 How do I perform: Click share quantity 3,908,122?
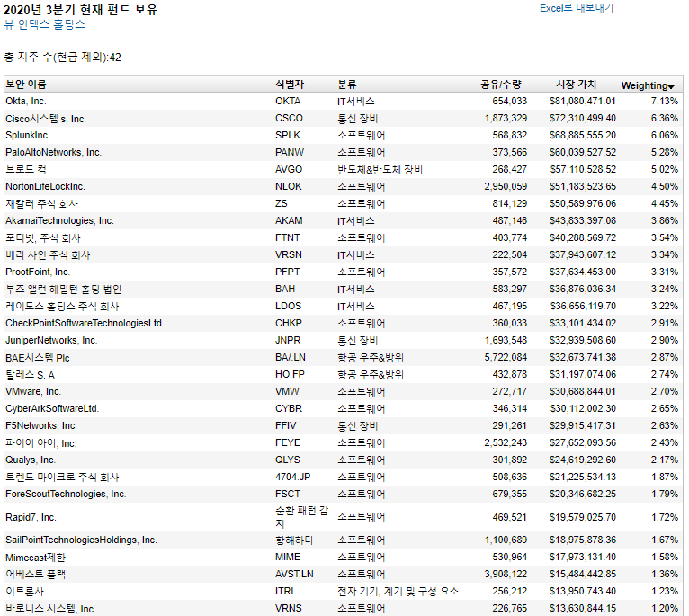point(506,575)
